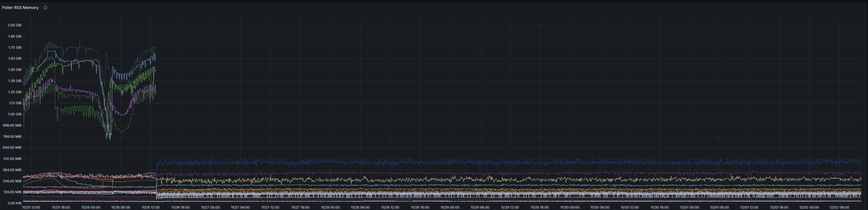Select the 11/27 00:00 time axis tick

click(x=211, y=207)
